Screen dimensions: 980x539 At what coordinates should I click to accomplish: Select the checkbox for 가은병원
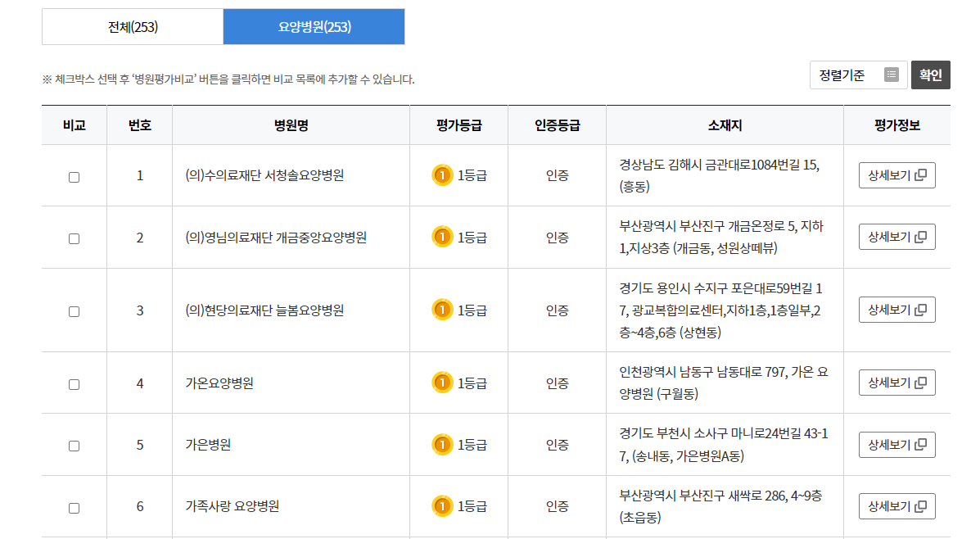75,446
